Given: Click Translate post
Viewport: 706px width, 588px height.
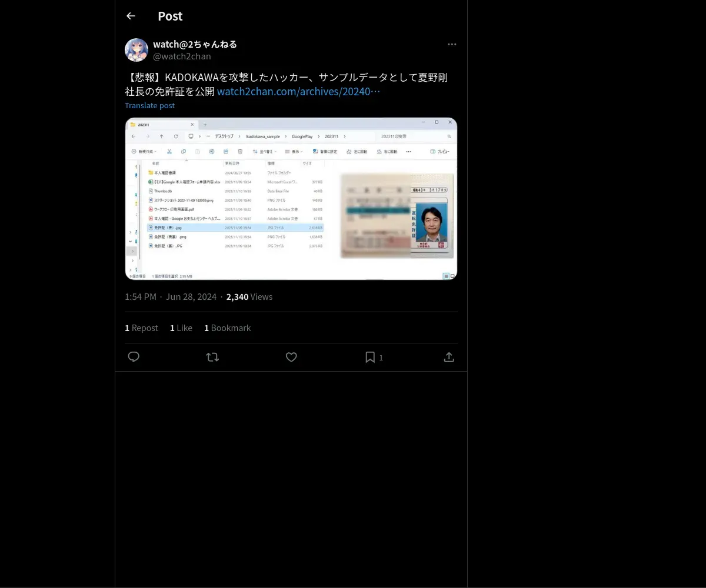Looking at the screenshot, I should (x=149, y=105).
